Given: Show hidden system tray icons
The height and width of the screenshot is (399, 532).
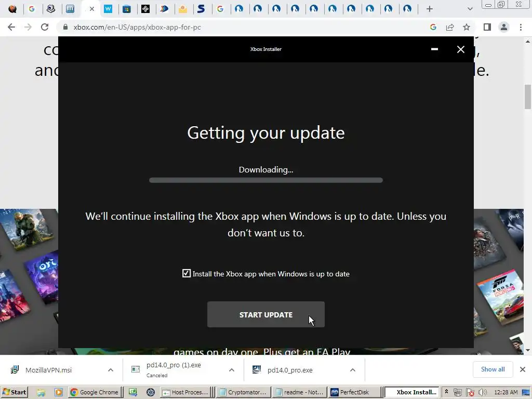Looking at the screenshot, I should click(x=446, y=392).
